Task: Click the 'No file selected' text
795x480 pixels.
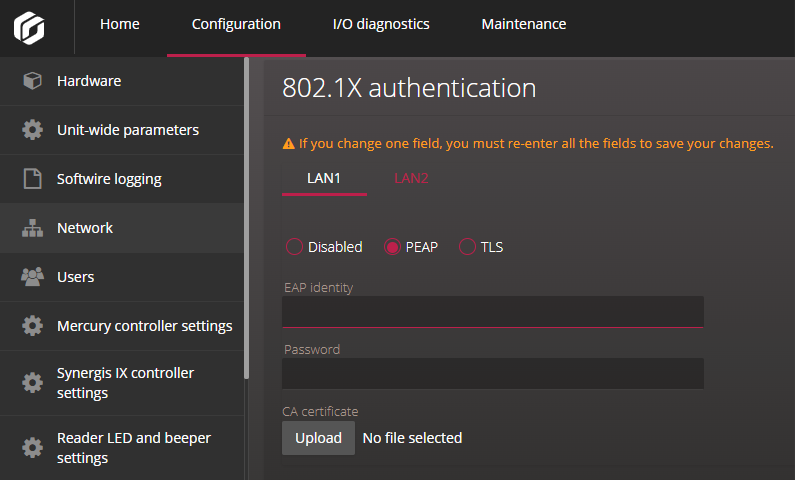Action: tap(412, 438)
